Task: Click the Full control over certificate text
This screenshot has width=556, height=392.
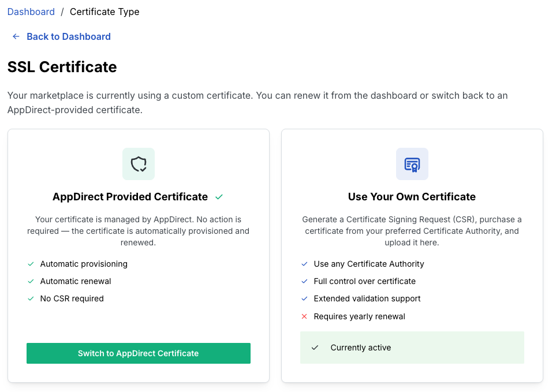Action: coord(364,281)
